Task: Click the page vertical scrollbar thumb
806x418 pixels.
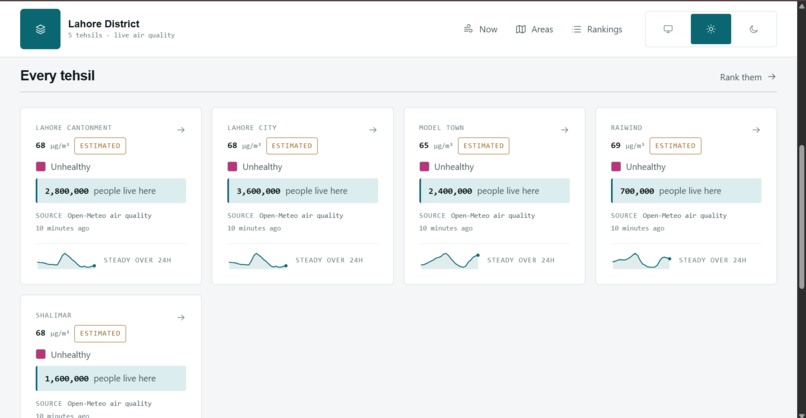Action: [x=801, y=216]
